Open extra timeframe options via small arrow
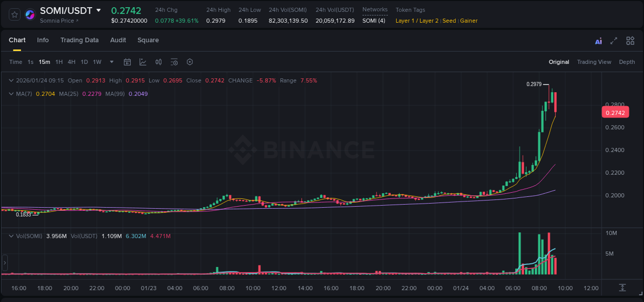The image size is (644, 302). 111,62
